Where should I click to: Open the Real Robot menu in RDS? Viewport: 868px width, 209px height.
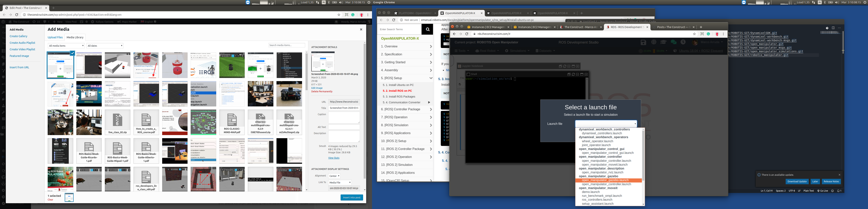(x=487, y=51)
